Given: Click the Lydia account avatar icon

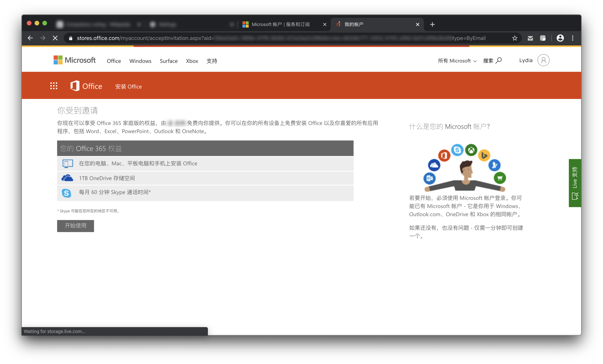Looking at the screenshot, I should [x=543, y=60].
